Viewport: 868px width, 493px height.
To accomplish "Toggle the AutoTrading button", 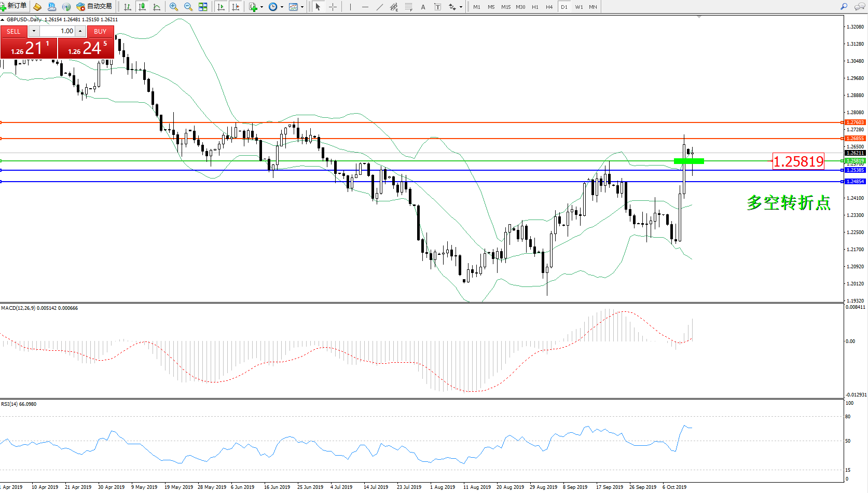I will pyautogui.click(x=94, y=6).
